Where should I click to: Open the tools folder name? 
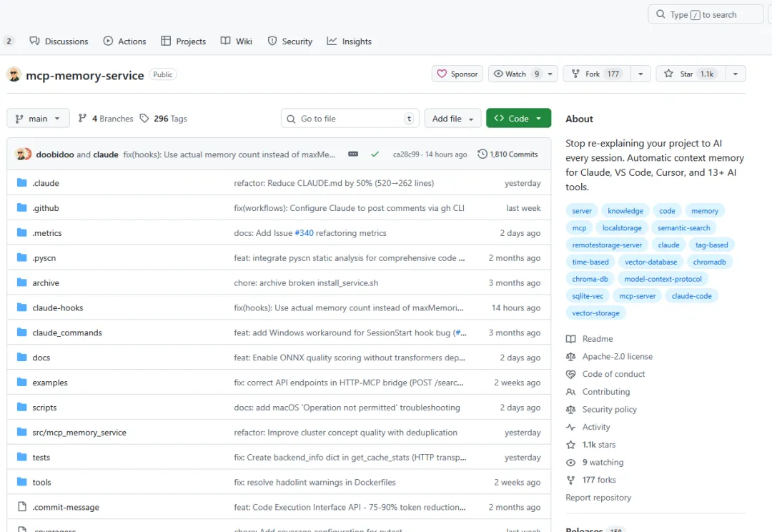tap(41, 482)
